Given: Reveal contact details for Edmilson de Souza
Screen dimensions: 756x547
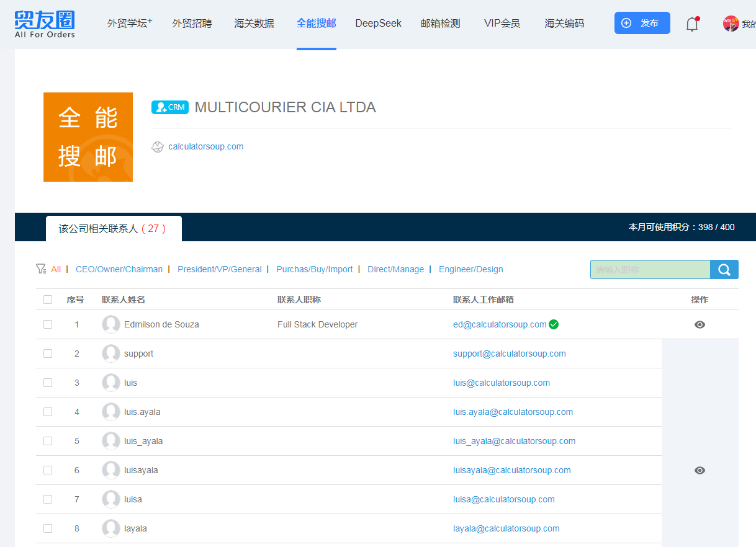Looking at the screenshot, I should (x=700, y=324).
